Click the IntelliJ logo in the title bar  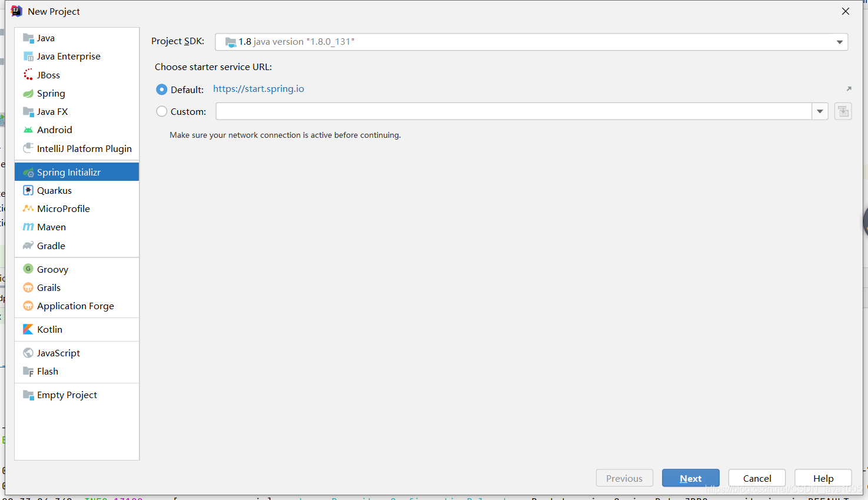coord(16,11)
